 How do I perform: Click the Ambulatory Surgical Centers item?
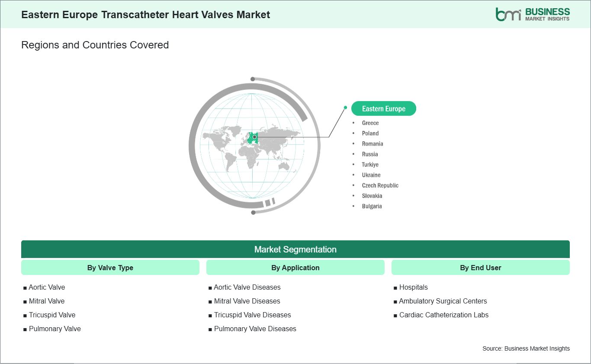(x=443, y=301)
